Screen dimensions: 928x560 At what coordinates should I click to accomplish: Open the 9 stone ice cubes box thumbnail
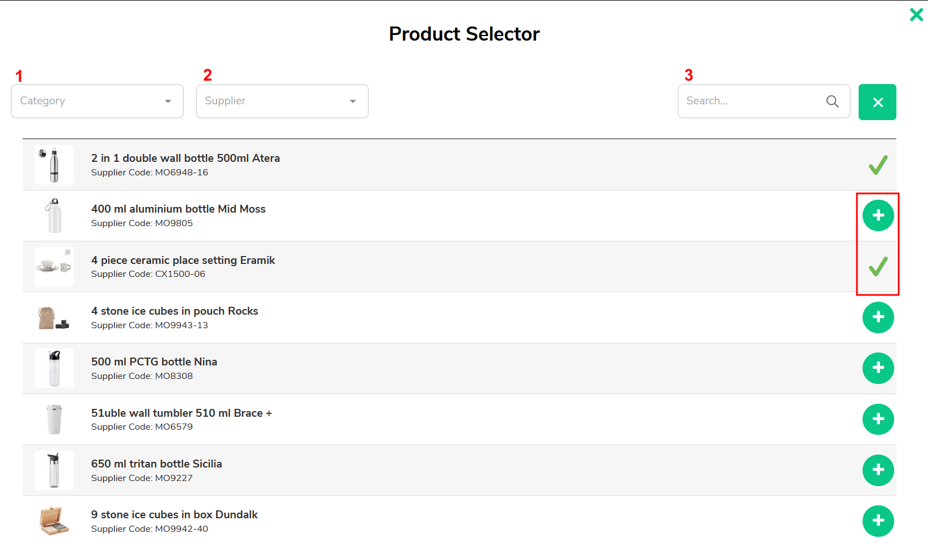(54, 521)
